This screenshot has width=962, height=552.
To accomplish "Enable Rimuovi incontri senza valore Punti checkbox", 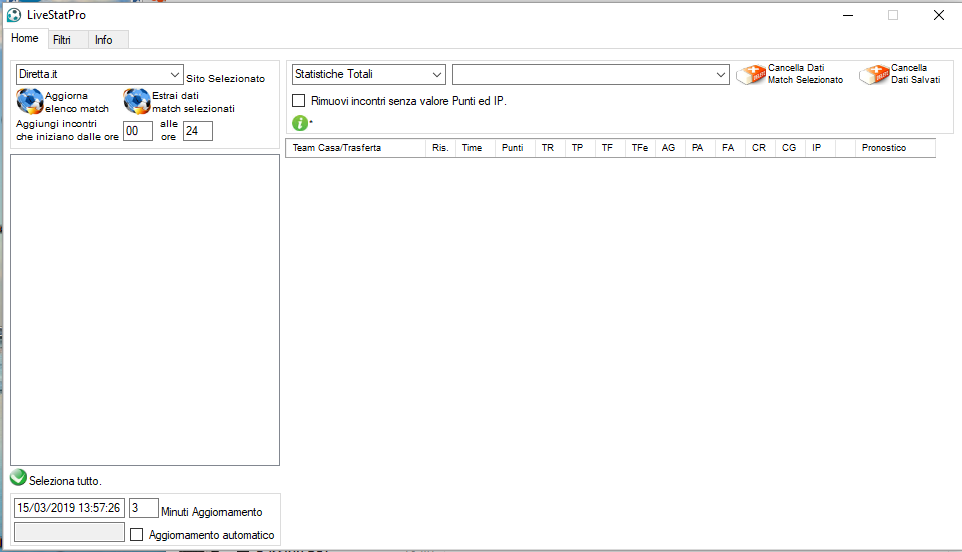I will click(x=299, y=101).
